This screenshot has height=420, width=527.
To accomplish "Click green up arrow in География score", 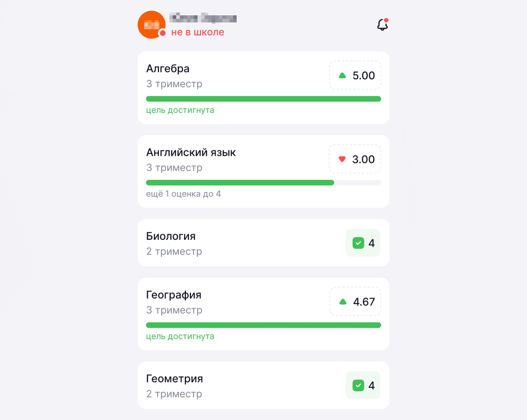I will click(343, 302).
